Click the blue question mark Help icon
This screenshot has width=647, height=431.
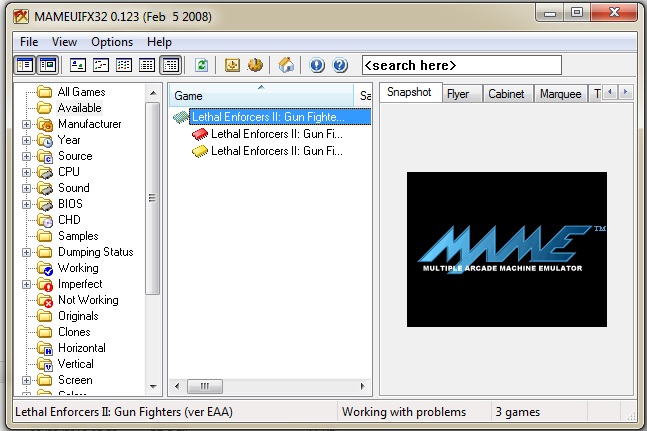(340, 65)
